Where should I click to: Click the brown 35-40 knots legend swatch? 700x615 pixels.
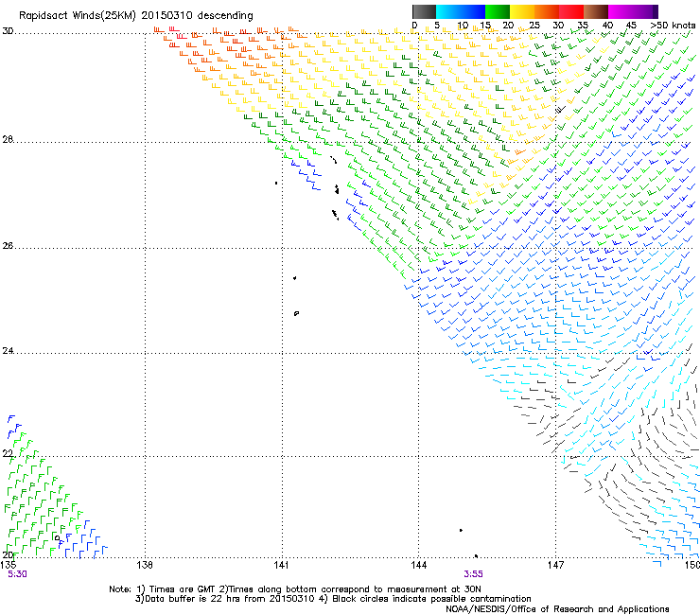[596, 11]
